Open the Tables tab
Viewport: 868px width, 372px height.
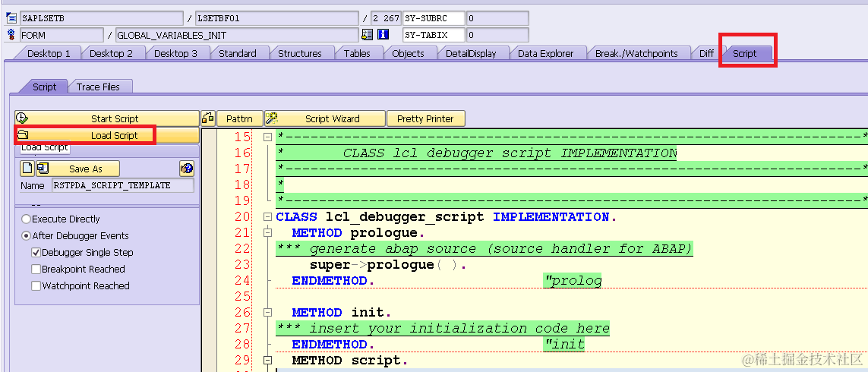[x=357, y=54]
